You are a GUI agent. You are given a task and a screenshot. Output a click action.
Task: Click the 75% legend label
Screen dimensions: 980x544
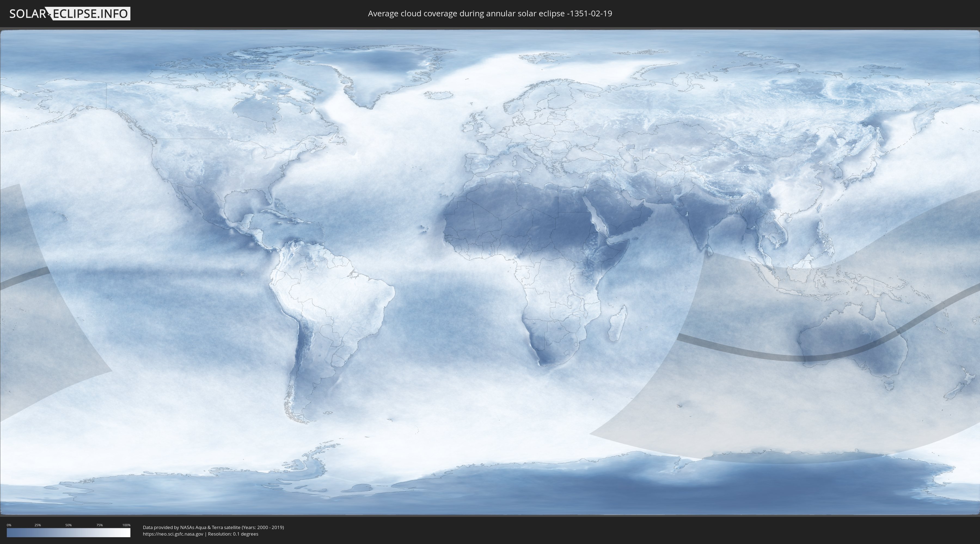coord(100,525)
